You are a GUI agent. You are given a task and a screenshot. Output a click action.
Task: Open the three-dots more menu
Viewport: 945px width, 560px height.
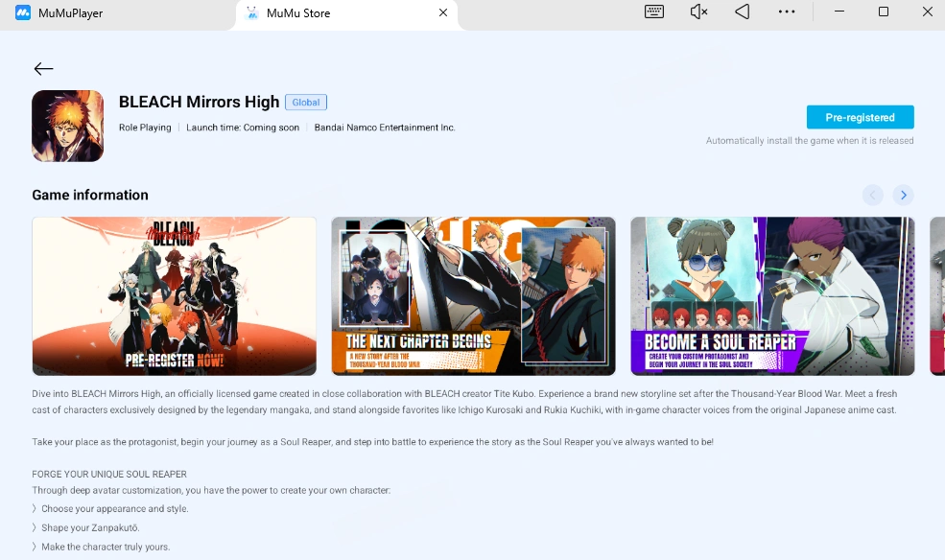coord(787,12)
